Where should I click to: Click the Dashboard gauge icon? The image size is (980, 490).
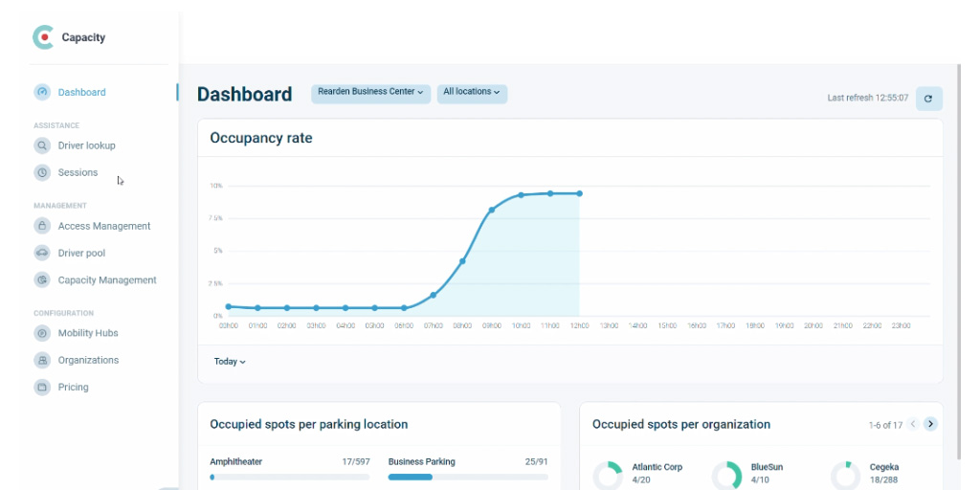(x=42, y=93)
